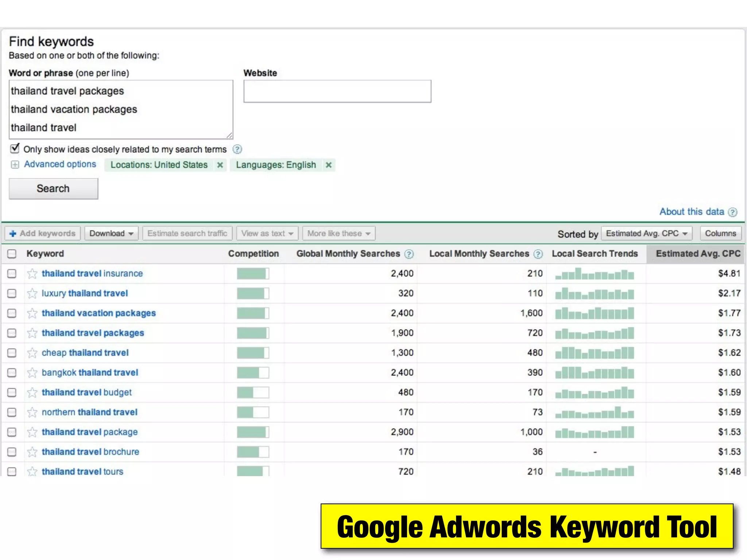747x560 pixels.
Task: Check the 'thailand travel package' row
Action: pos(12,432)
